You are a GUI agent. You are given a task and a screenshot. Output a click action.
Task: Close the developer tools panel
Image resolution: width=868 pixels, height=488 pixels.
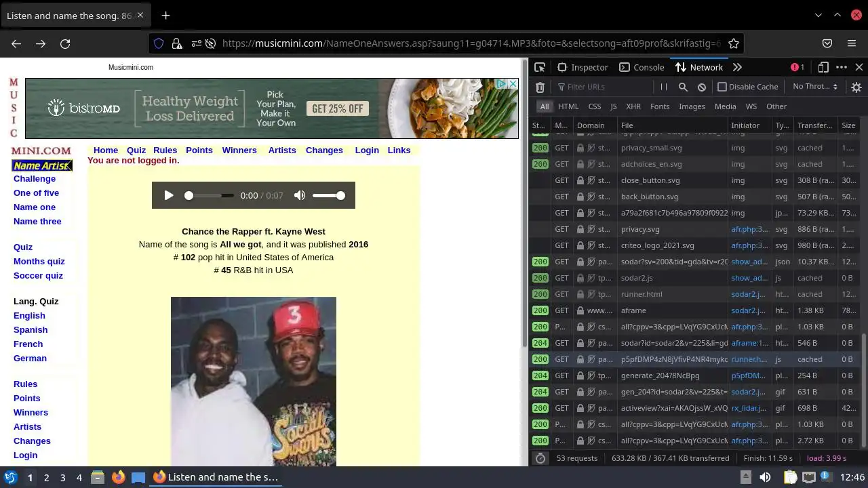tap(859, 67)
